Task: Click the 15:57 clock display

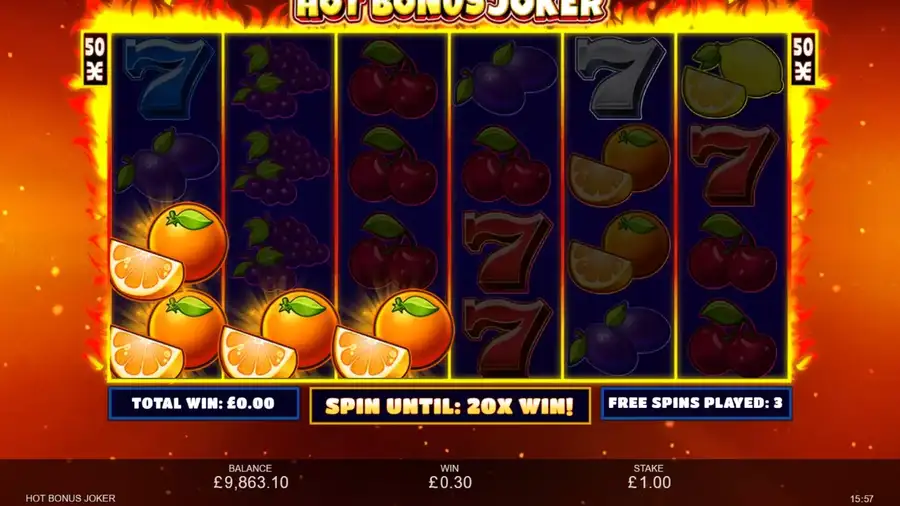Action: click(862, 499)
